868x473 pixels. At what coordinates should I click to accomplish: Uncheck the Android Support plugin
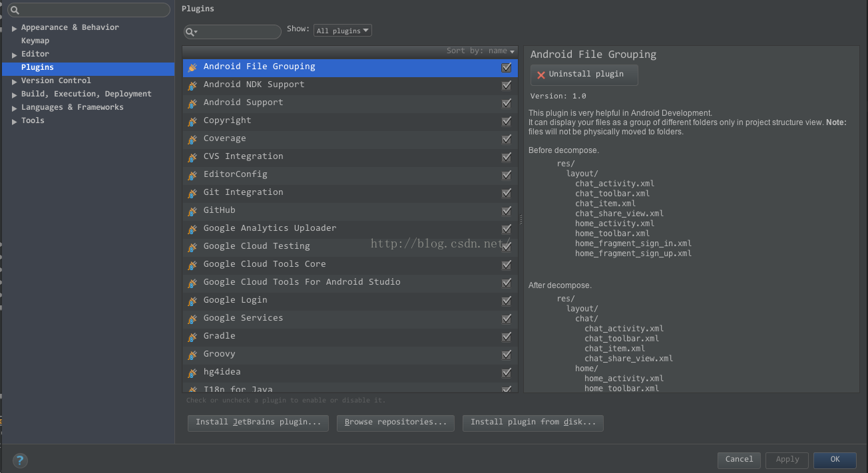click(507, 103)
